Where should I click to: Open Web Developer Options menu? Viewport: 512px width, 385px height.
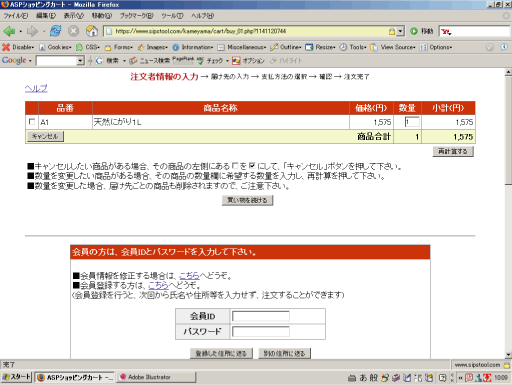436,47
